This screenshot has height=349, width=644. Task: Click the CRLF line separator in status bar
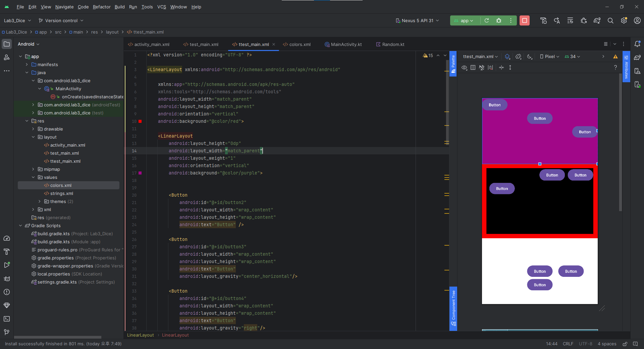click(568, 344)
